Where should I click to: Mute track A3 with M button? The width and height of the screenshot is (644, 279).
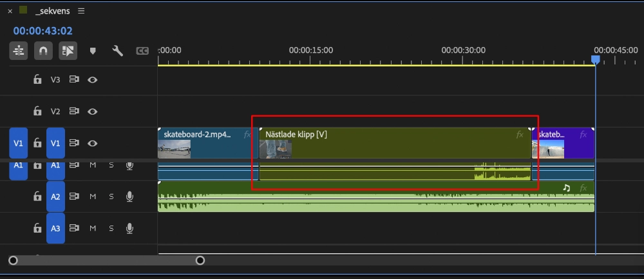coord(93,228)
